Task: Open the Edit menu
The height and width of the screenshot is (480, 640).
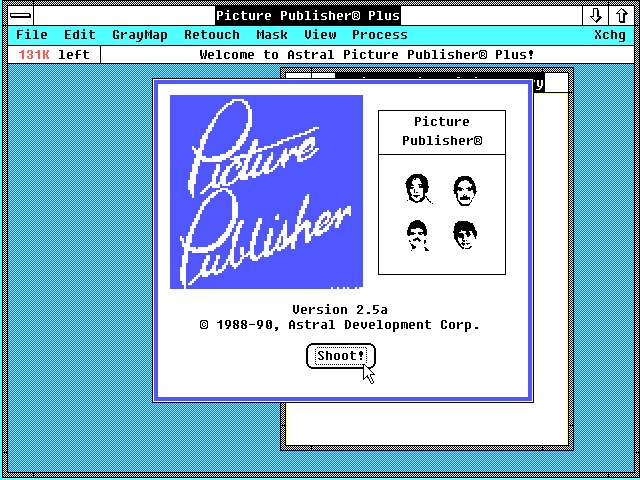Action: pos(80,35)
